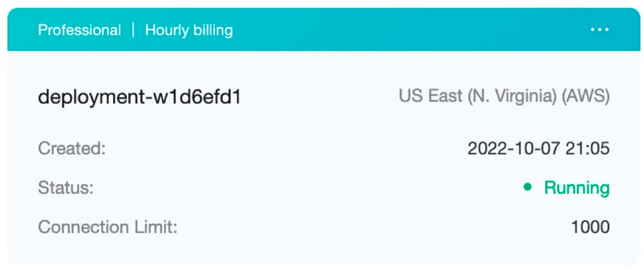The height and width of the screenshot is (276, 644).
Task: Select the Professional plan label
Action: (x=79, y=30)
